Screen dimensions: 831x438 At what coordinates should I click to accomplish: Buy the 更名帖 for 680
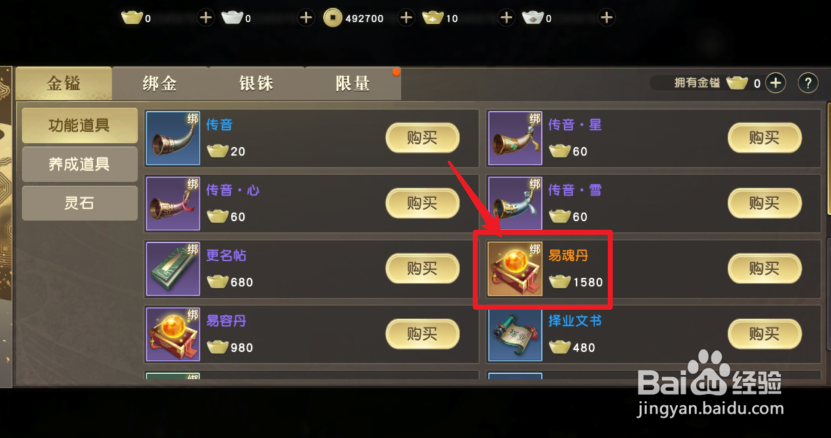pos(422,269)
